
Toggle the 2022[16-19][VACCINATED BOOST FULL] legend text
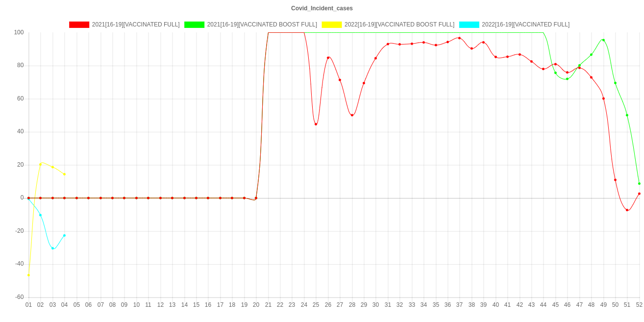pos(399,25)
